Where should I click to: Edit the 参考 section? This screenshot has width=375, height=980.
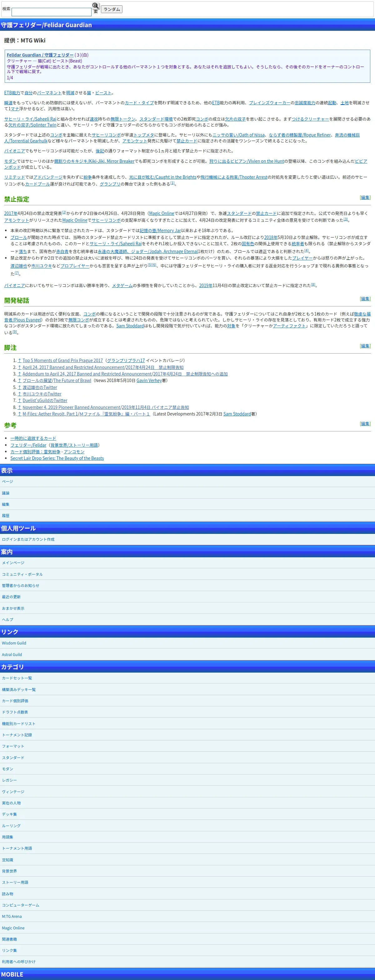point(365,423)
